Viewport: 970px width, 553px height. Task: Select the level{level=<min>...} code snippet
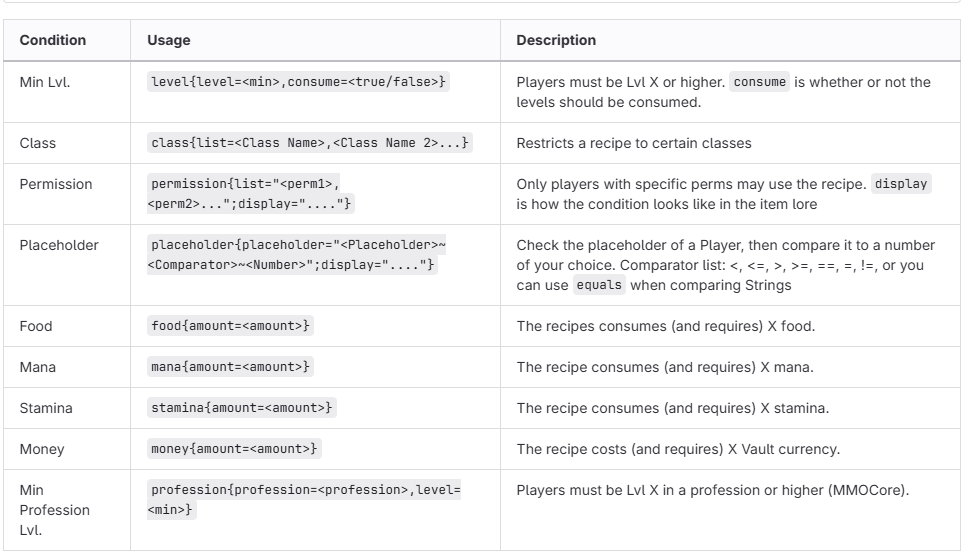[298, 83]
